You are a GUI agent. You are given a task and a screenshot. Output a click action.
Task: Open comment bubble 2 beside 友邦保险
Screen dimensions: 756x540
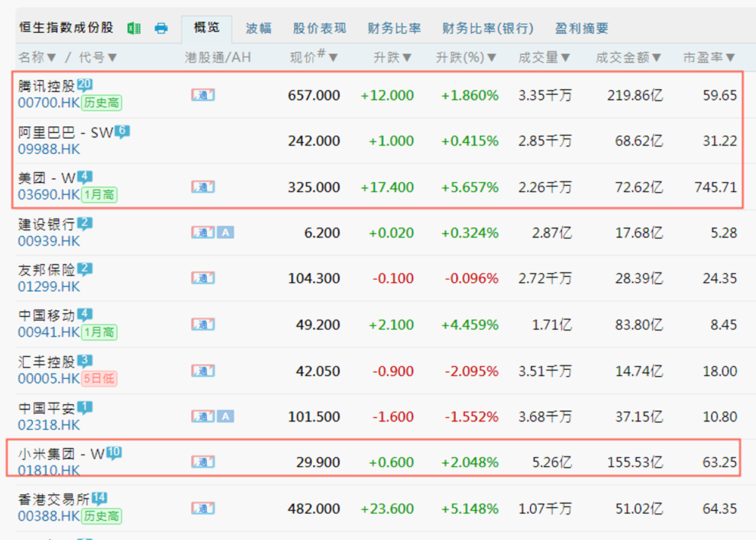(85, 270)
